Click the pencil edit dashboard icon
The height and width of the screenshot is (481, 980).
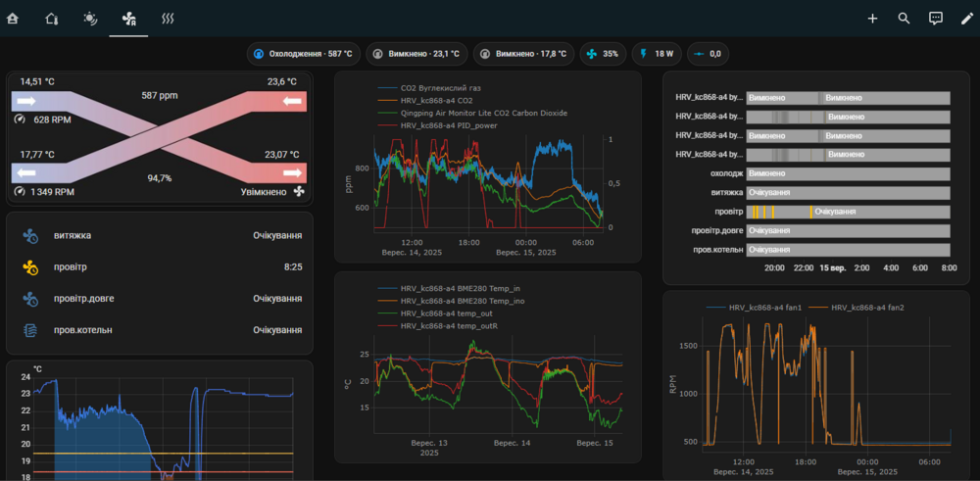(x=966, y=18)
